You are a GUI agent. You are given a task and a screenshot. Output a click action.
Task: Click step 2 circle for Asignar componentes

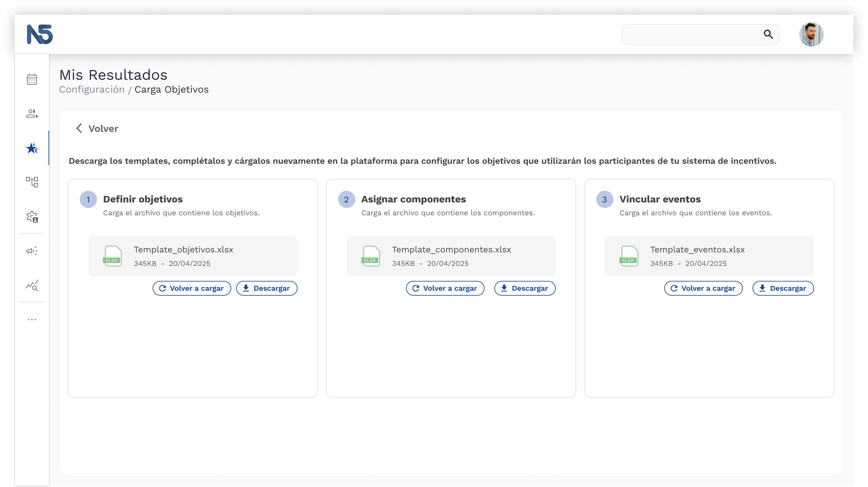point(347,199)
